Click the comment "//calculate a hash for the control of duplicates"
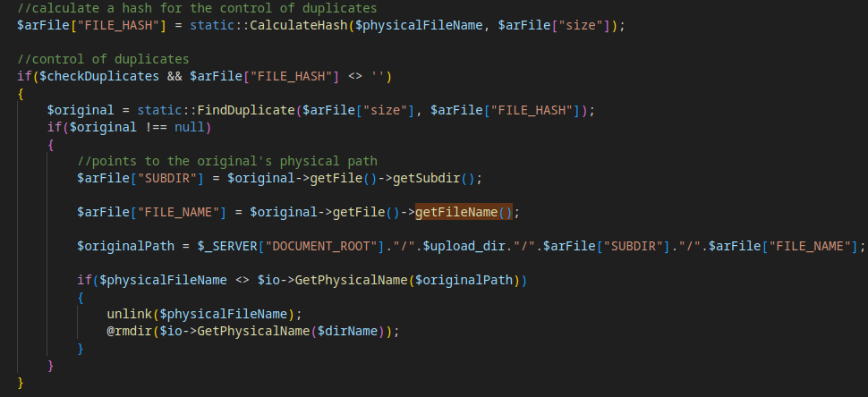The height and width of the screenshot is (397, 868). click(197, 8)
